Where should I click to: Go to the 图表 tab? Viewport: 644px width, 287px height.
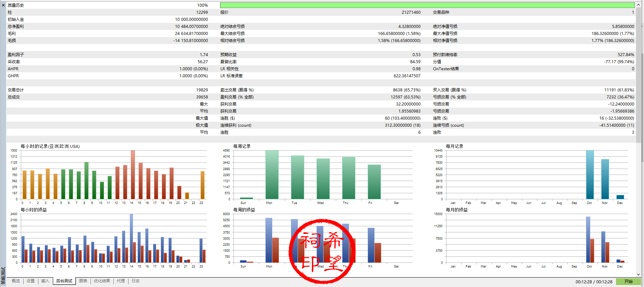coord(83,281)
